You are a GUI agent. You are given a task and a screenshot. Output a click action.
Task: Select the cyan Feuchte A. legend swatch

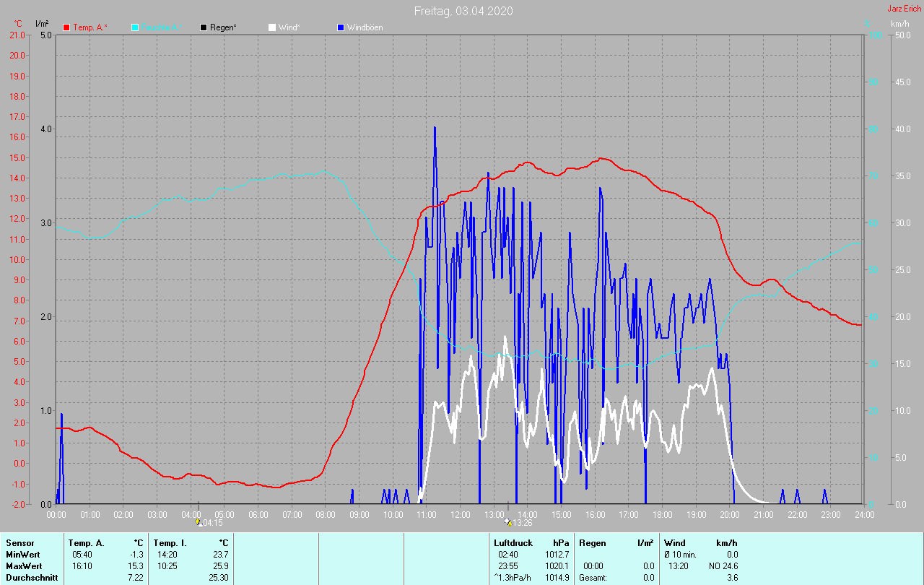pos(135,27)
